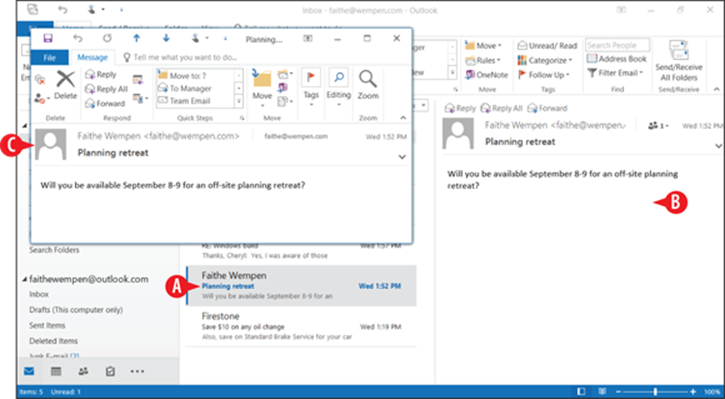This screenshot has width=725, height=399.
Task: Open the Calendar view in navigation bar
Action: pos(56,371)
